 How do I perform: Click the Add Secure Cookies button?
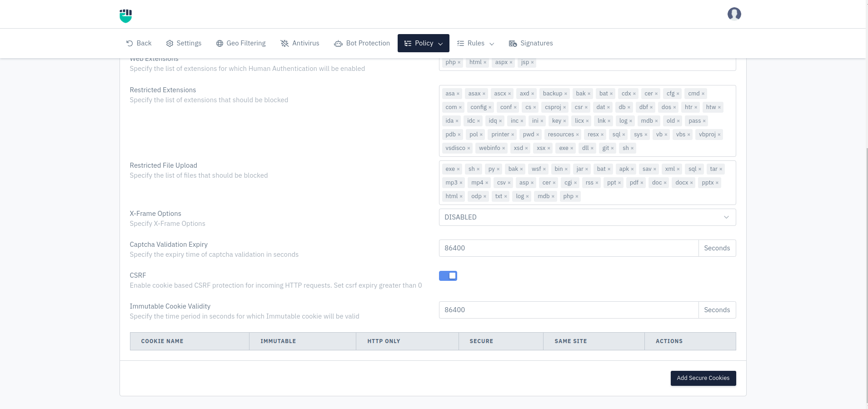pos(703,378)
